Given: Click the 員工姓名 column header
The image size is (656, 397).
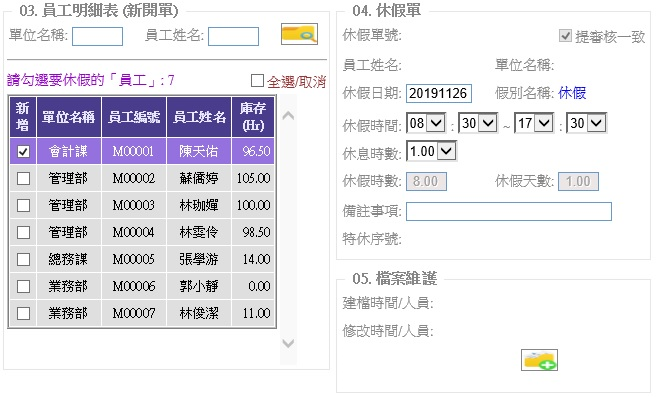Looking at the screenshot, I should [x=199, y=117].
